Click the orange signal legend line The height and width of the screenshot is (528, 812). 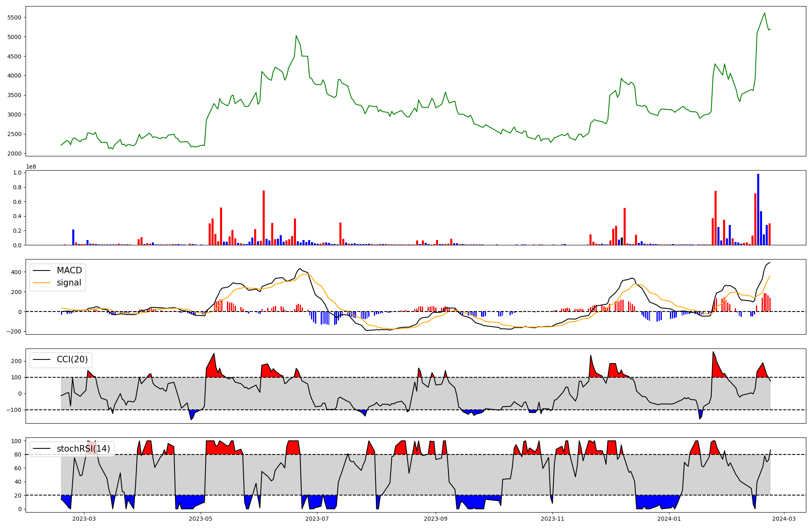point(41,283)
